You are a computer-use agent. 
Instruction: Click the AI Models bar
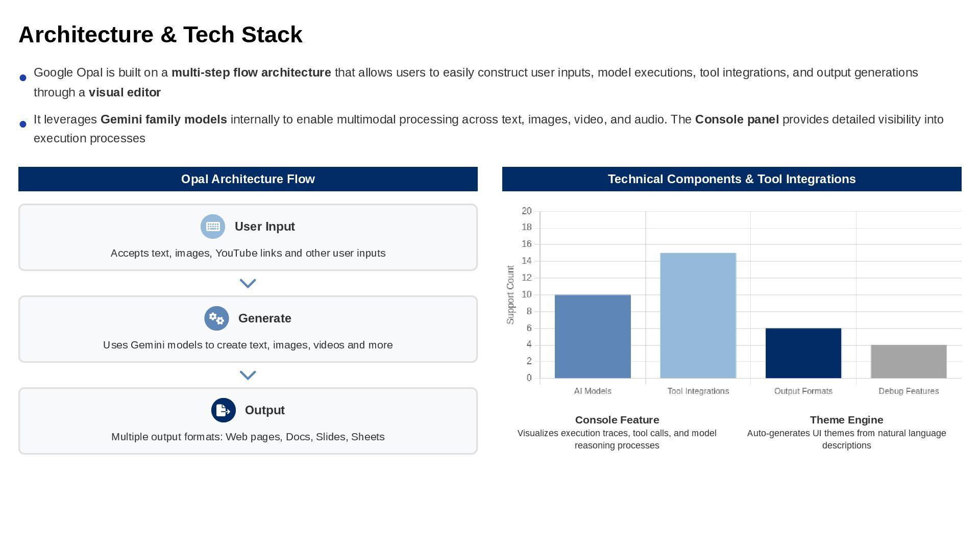593,337
